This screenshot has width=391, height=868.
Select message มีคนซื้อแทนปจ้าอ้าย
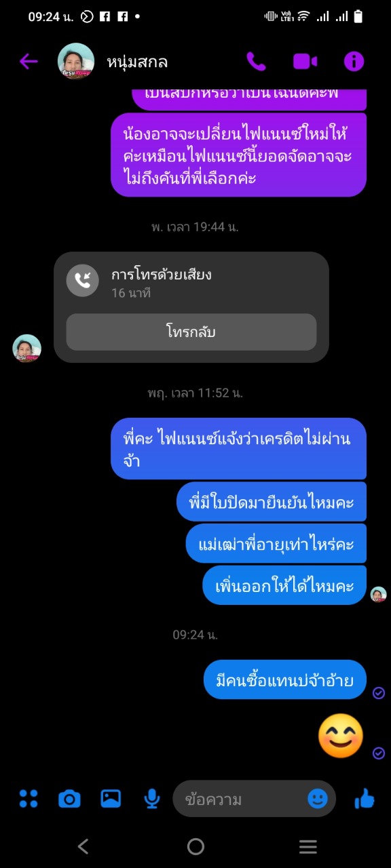285,679
